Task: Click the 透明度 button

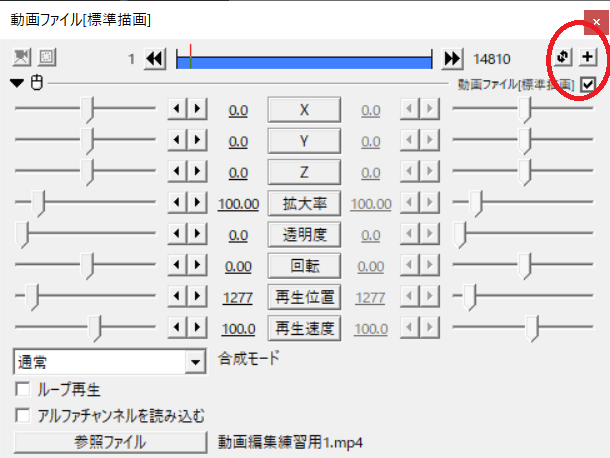Action: [304, 235]
